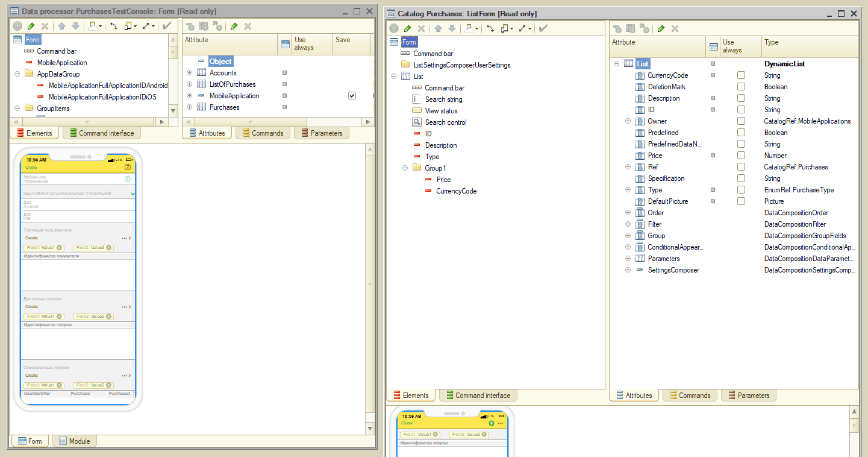The width and height of the screenshot is (868, 457).
Task: Select ListSettingsComposerUserSettings in Catalog Purchases tree
Action: [462, 65]
